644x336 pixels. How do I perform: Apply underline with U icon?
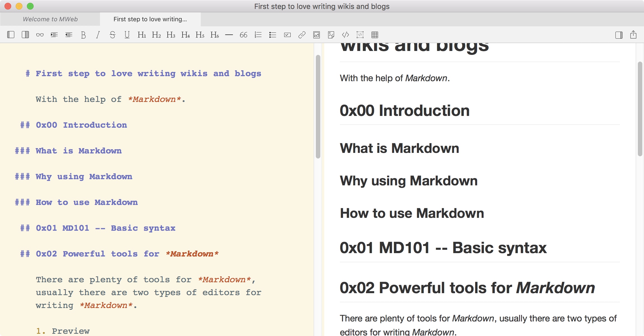click(127, 35)
